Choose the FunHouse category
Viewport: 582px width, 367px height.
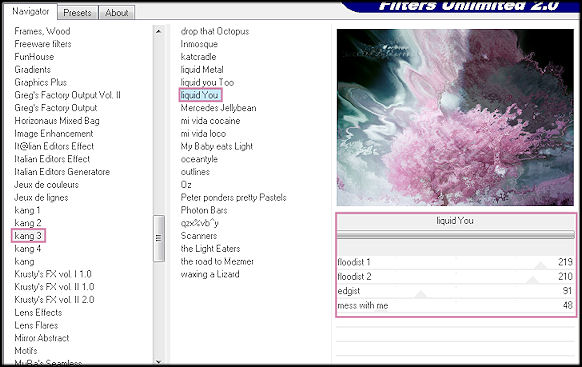(34, 57)
